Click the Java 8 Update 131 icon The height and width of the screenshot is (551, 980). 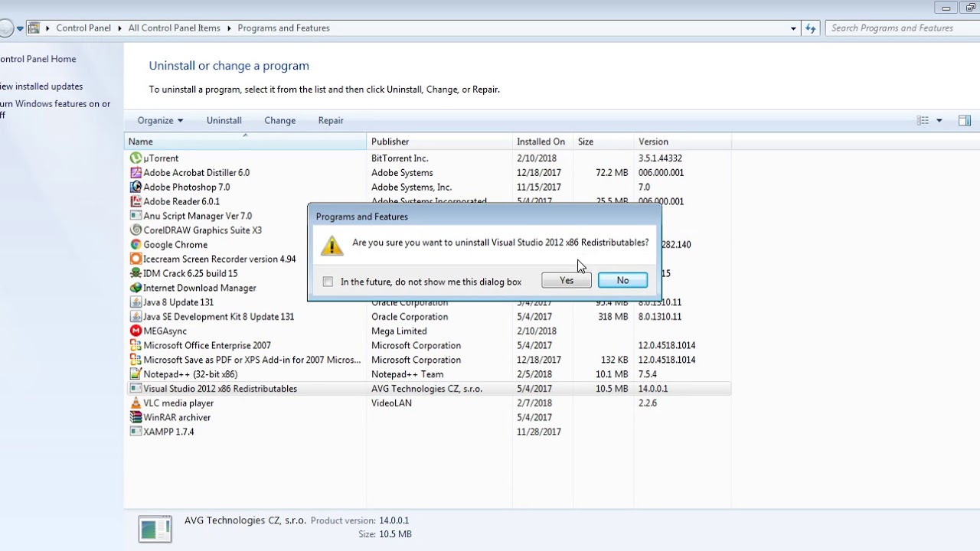(x=136, y=302)
